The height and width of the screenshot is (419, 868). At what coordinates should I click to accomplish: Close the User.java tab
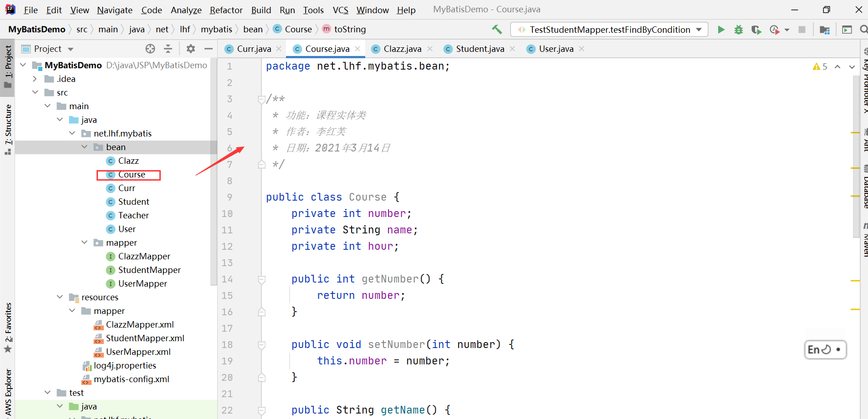(x=582, y=49)
